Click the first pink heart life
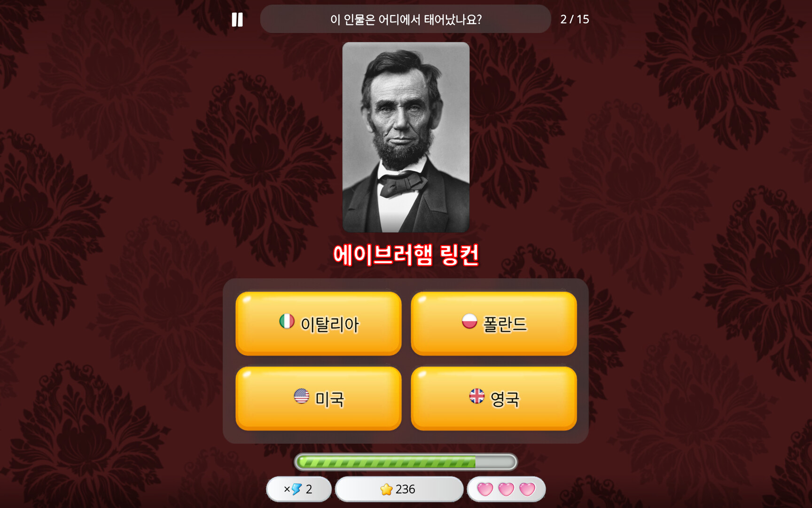This screenshot has height=508, width=812. click(485, 489)
